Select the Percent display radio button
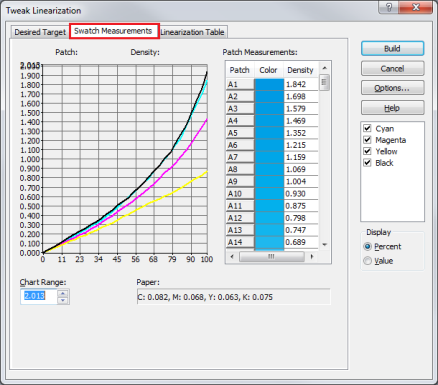438x385 pixels. [367, 247]
